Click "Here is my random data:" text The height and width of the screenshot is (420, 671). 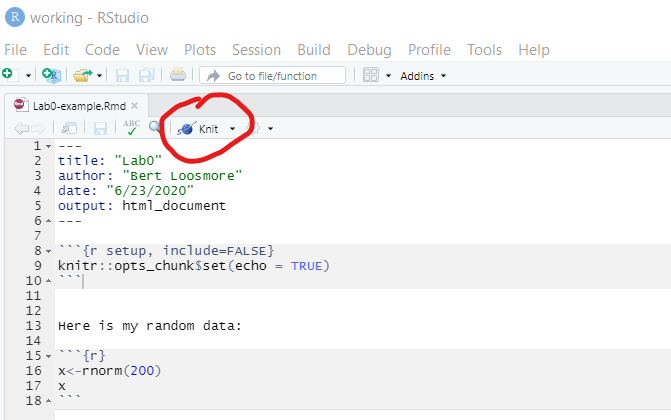150,326
